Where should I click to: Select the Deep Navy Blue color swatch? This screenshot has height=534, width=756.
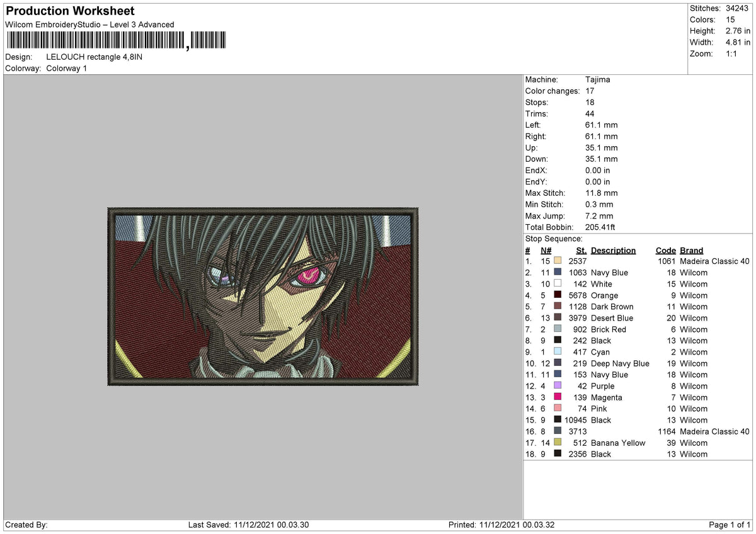tap(558, 363)
